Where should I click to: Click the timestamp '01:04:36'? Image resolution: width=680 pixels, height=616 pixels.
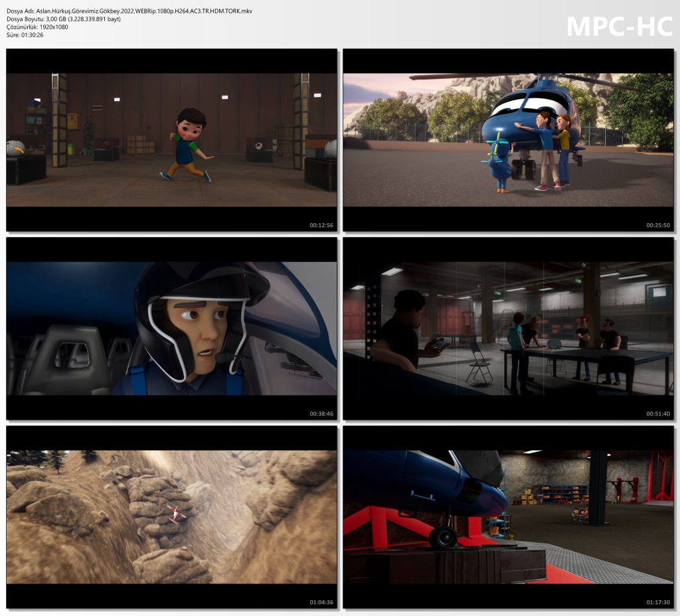pos(321,603)
